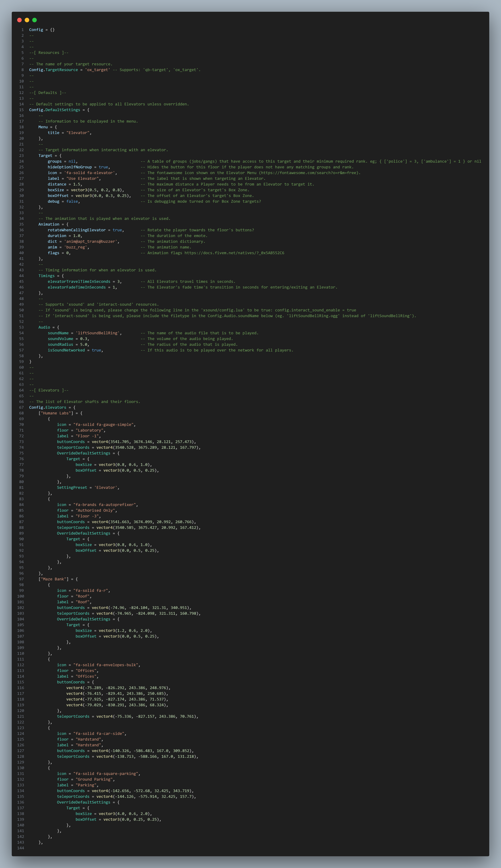
Task: Select the 'anim@apt_trans@buzzer' dictionary string
Action: [91, 241]
